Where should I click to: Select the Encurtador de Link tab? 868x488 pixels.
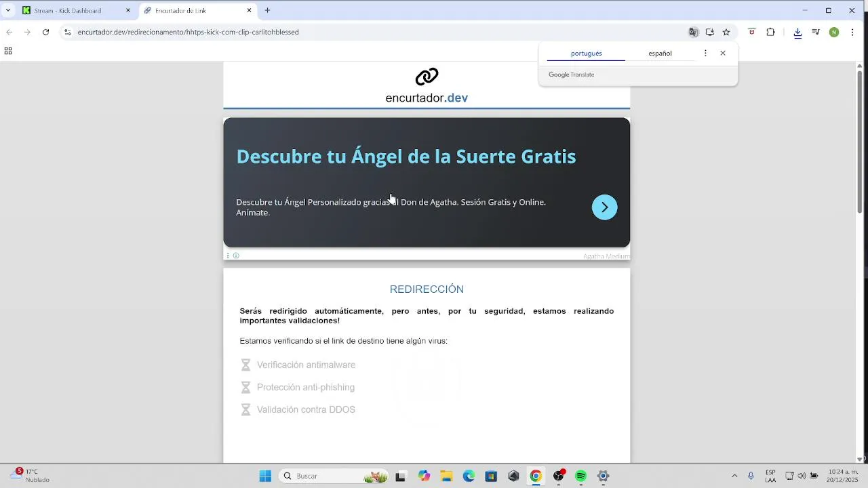coord(198,10)
